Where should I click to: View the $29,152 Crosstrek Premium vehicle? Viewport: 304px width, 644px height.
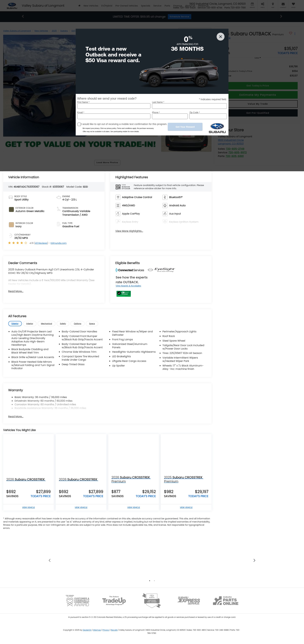[x=133, y=507]
